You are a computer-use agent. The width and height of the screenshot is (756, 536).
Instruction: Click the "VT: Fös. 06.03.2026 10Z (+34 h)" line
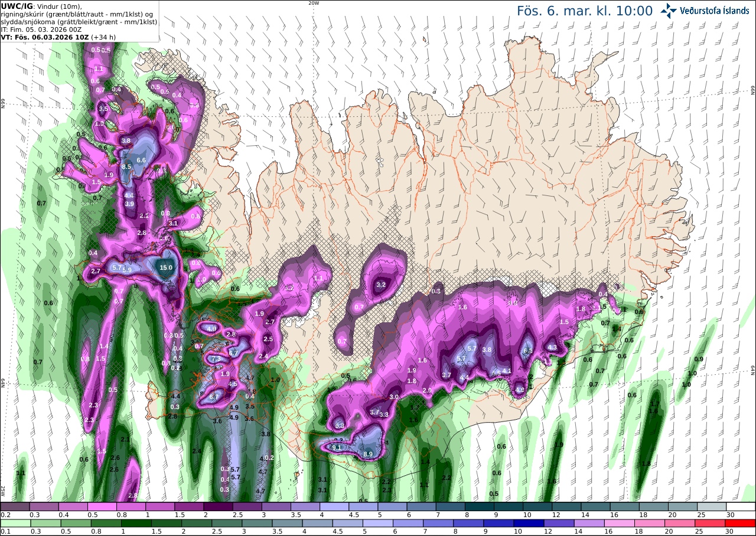click(x=58, y=37)
